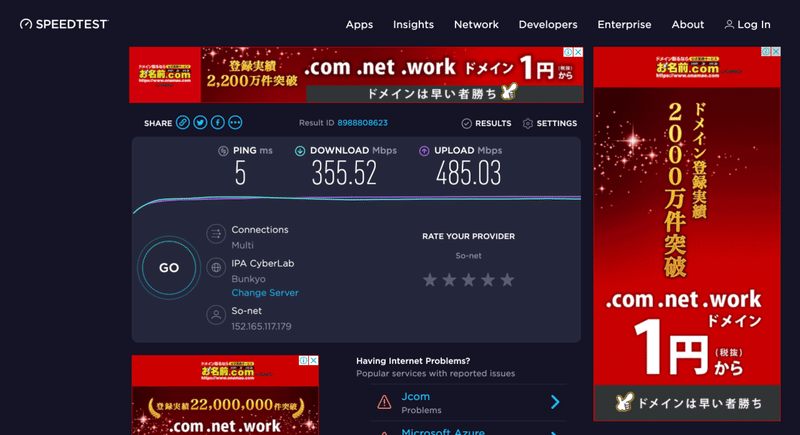Click the Change Server link
Viewport: 800px width, 435px height.
click(265, 293)
